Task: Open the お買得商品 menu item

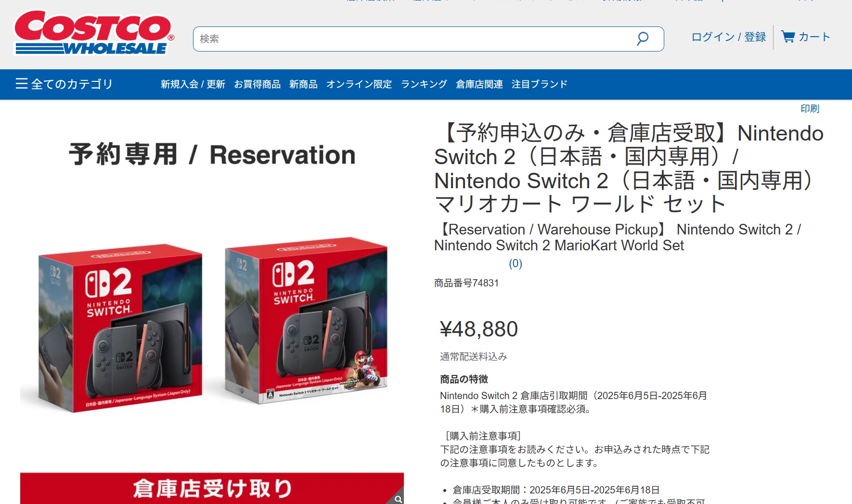Action: (257, 84)
